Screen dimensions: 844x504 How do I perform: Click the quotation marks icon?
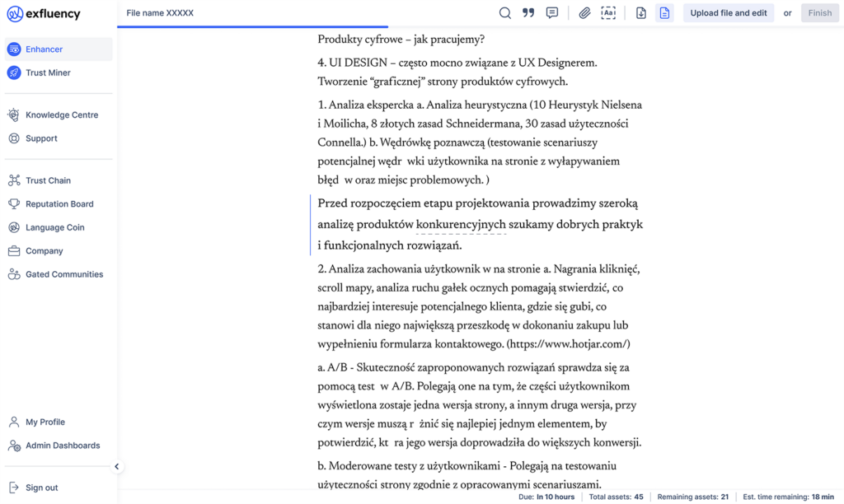pos(528,13)
